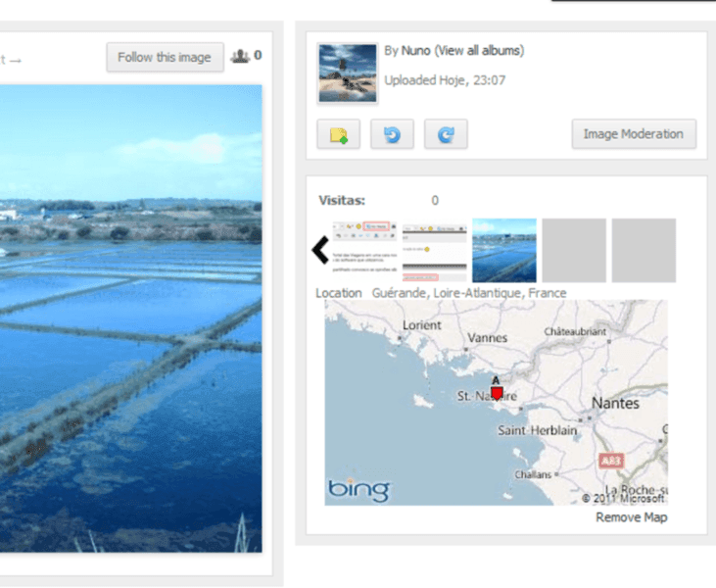716x588 pixels.
Task: Open Nuno's avatar picture
Action: [x=348, y=73]
